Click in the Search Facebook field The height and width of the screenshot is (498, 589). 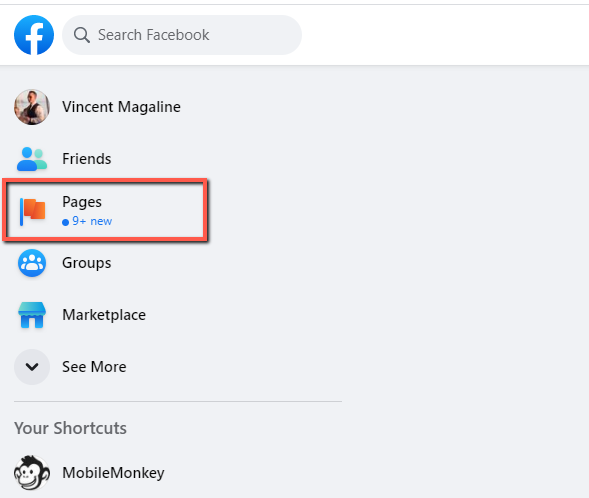tap(182, 35)
